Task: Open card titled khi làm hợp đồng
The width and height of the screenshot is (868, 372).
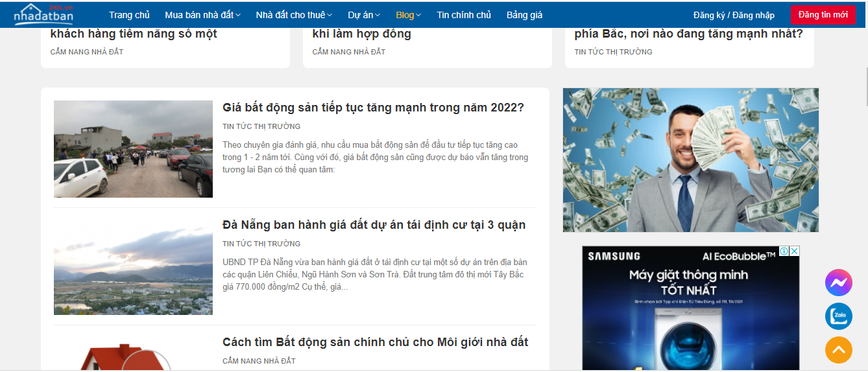Action: click(361, 34)
